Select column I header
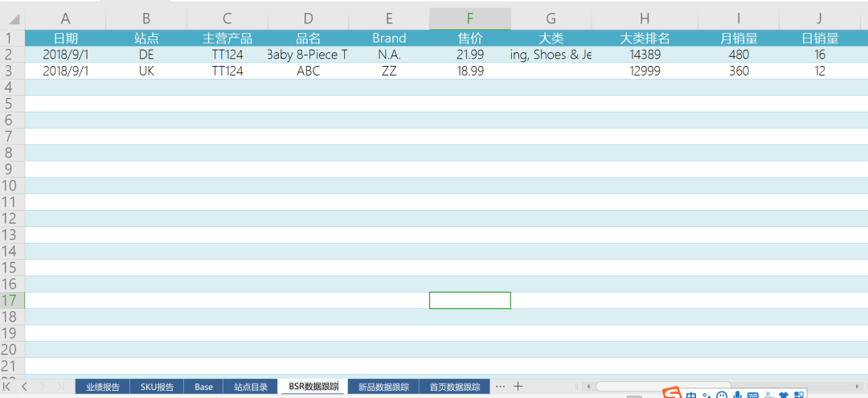The width and height of the screenshot is (868, 398). (x=739, y=19)
